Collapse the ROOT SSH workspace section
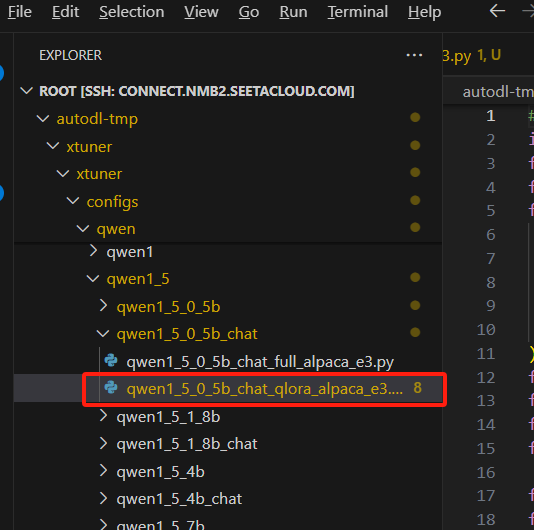The image size is (534, 530). [x=27, y=91]
